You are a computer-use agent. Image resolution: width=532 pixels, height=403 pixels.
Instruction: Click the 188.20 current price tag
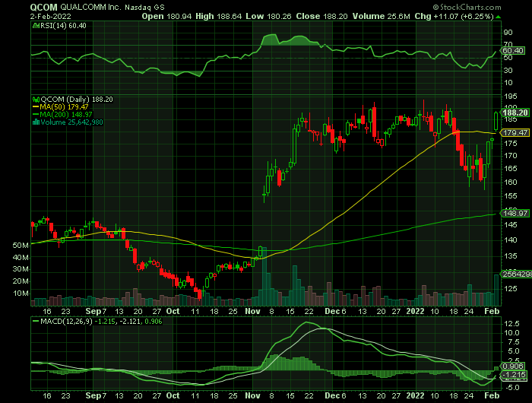(x=515, y=113)
